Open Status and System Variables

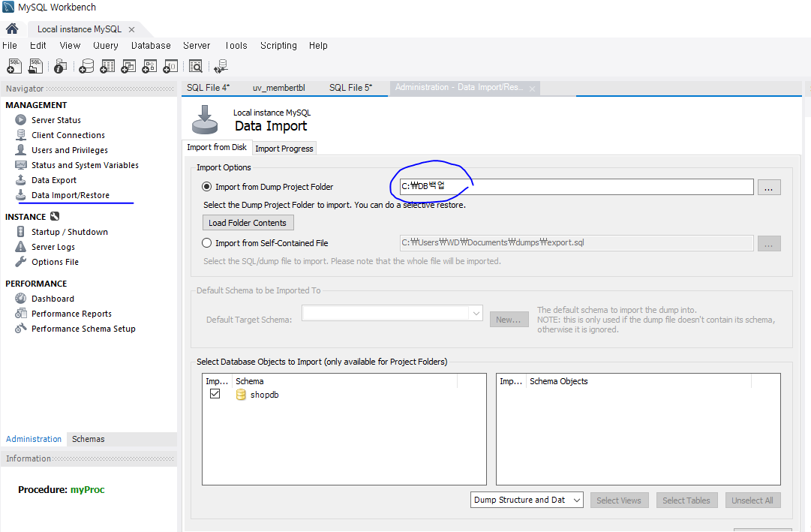pos(85,165)
